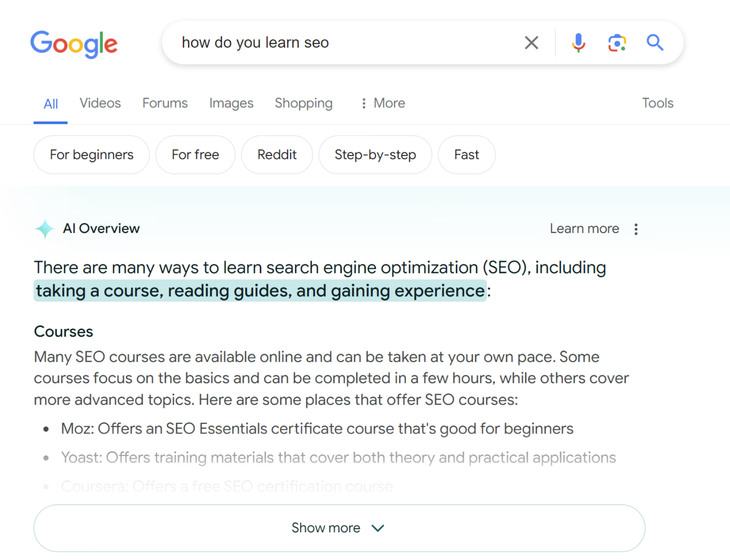Apply the 'Reddit' filter chip
730x560 pixels.
point(277,155)
